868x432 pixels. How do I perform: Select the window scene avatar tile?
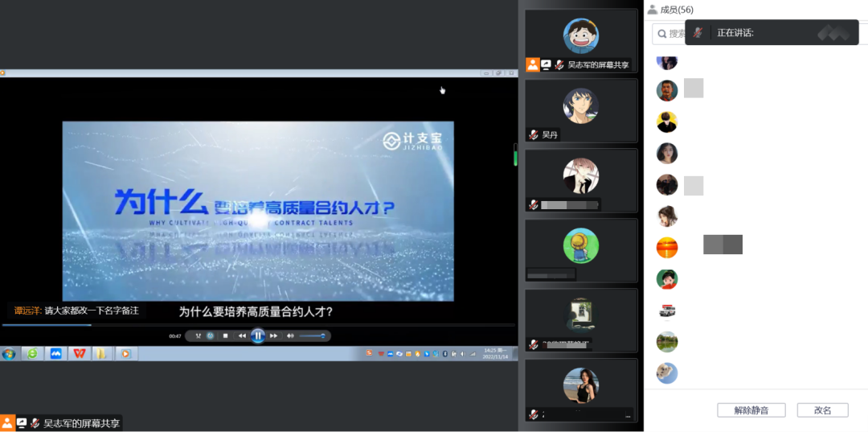click(581, 315)
